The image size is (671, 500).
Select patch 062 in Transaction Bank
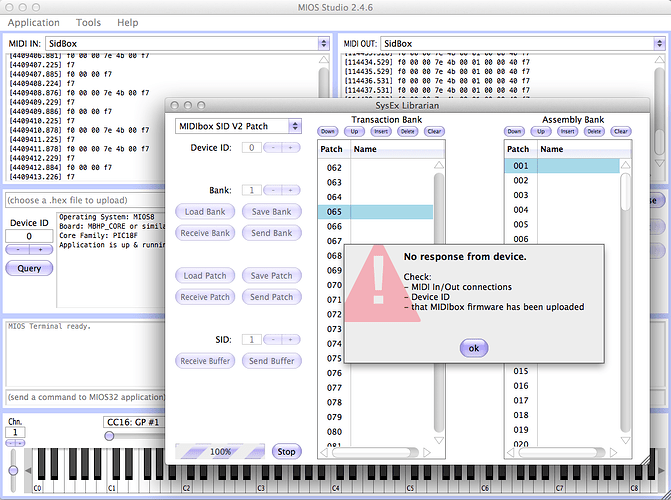tap(375, 168)
